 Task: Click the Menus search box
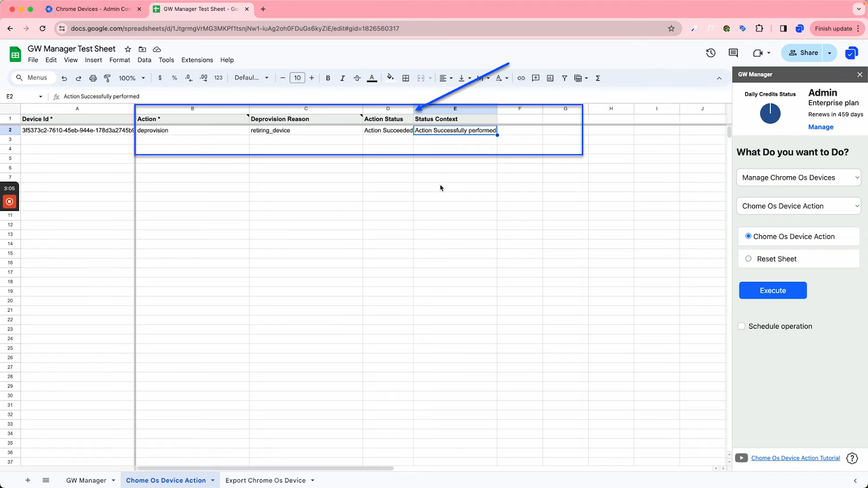pyautogui.click(x=33, y=78)
